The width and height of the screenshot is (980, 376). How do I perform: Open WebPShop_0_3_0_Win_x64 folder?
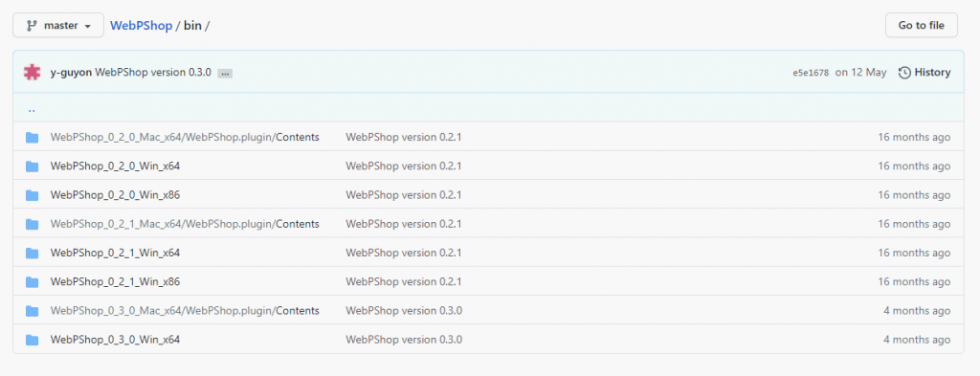pos(115,340)
